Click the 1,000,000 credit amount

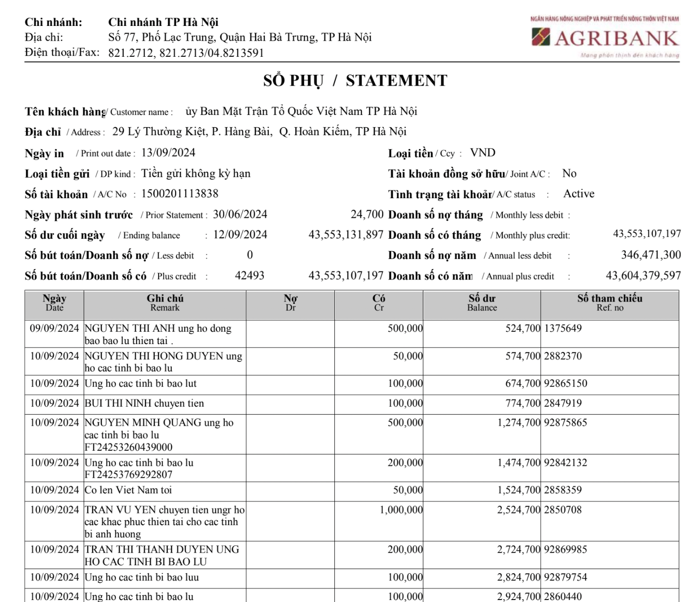coord(401,510)
